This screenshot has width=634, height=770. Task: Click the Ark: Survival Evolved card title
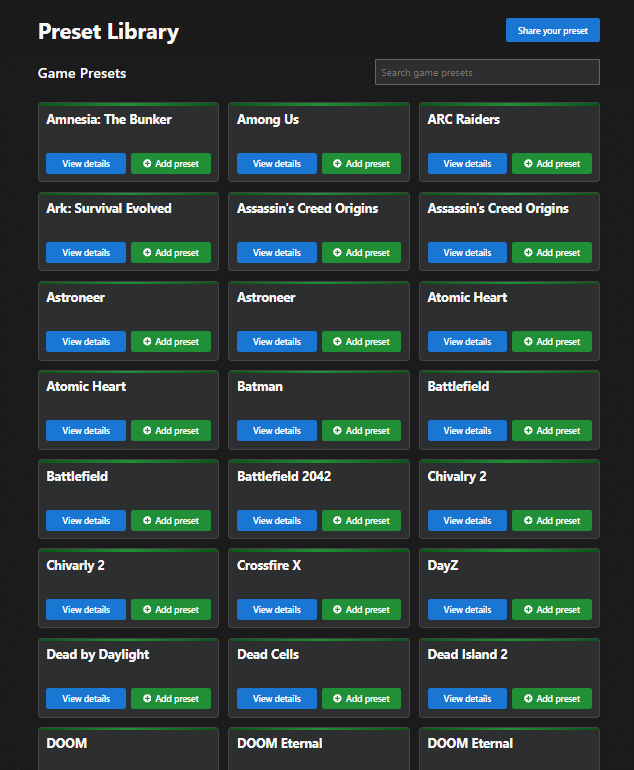(109, 208)
